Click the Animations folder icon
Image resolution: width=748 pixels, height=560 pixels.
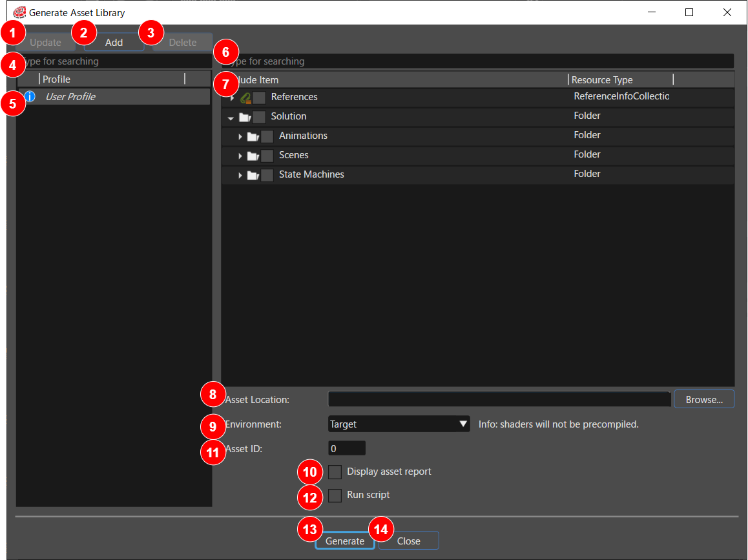pyautogui.click(x=253, y=136)
